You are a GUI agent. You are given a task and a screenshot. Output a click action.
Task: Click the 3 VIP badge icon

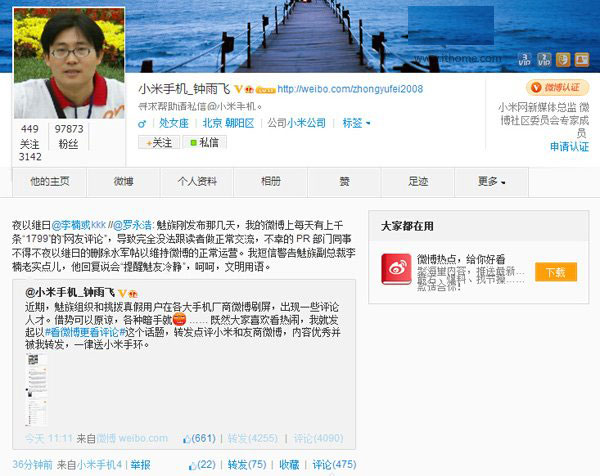525,60
